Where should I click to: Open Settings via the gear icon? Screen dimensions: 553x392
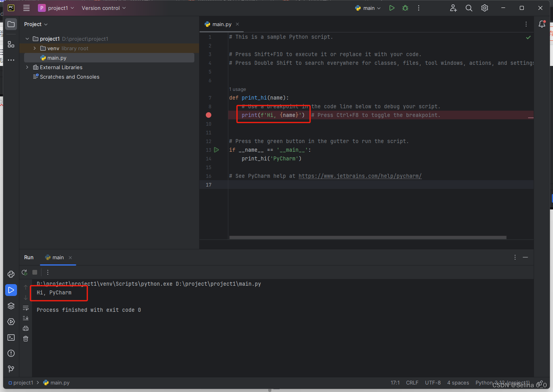(484, 8)
